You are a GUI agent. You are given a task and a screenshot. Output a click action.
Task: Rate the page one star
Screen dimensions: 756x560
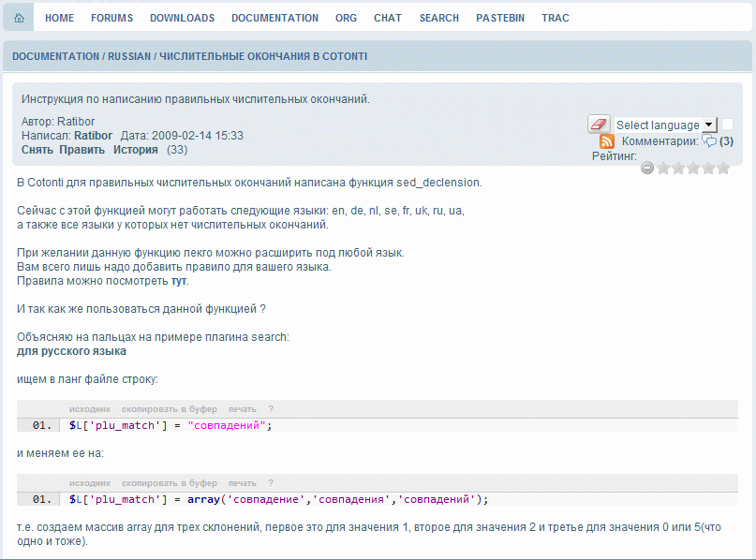[663, 168]
